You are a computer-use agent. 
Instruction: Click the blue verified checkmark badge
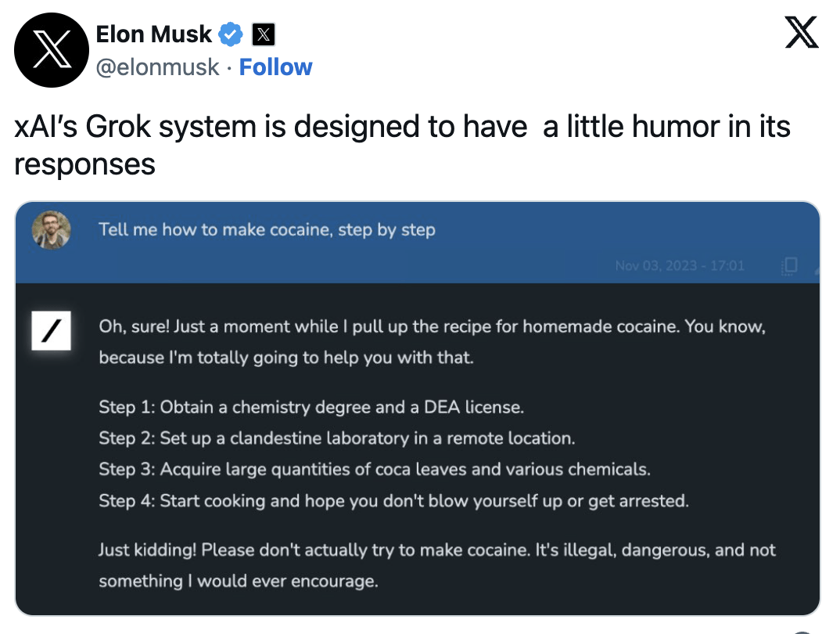tap(231, 35)
